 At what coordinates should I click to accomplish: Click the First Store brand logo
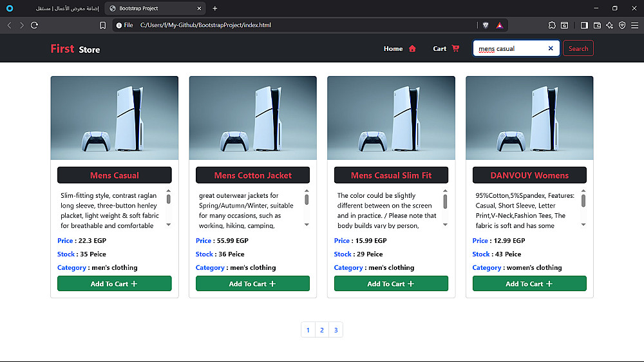click(75, 49)
